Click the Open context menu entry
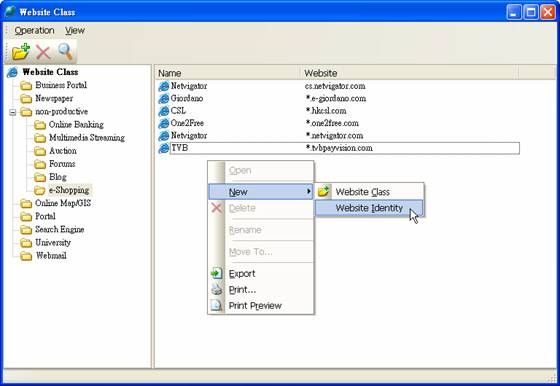 click(261, 171)
